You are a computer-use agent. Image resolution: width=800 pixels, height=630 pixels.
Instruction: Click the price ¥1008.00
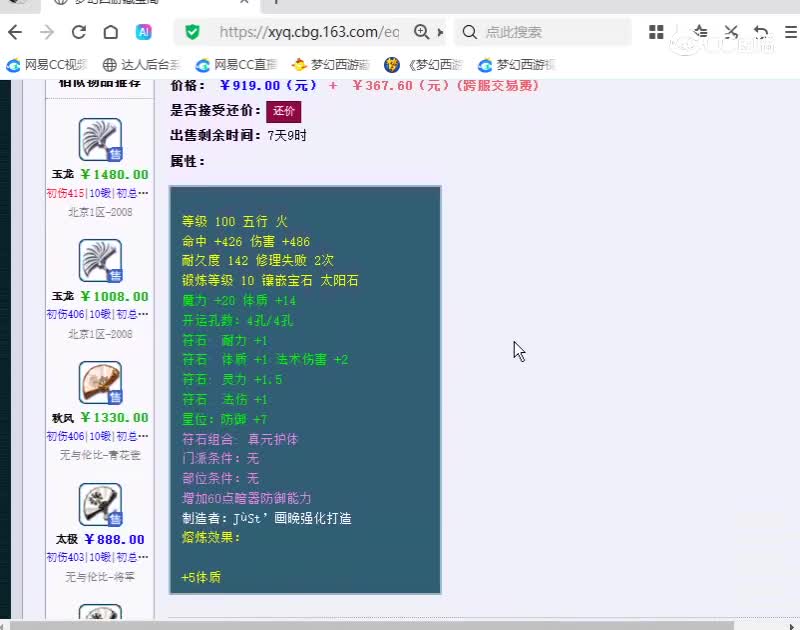coord(114,296)
